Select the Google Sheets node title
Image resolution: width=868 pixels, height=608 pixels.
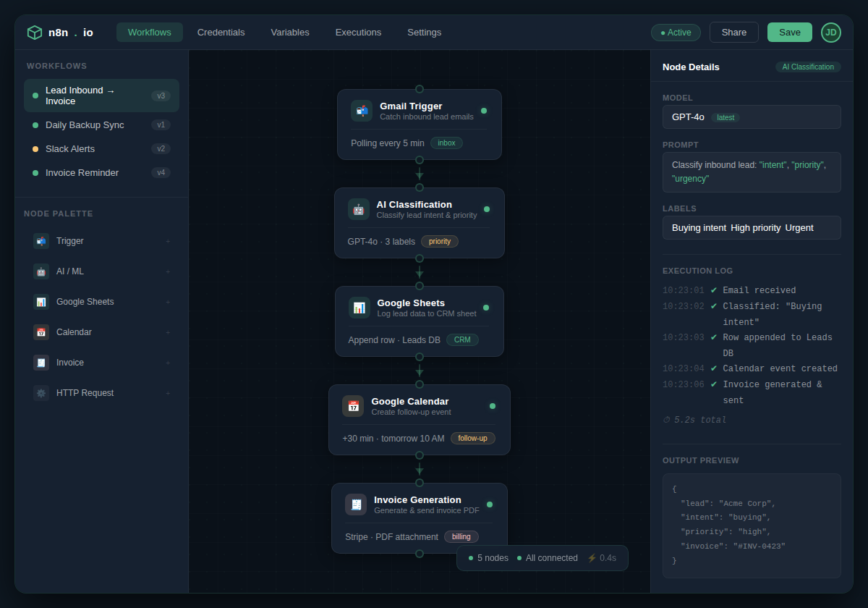(x=411, y=303)
